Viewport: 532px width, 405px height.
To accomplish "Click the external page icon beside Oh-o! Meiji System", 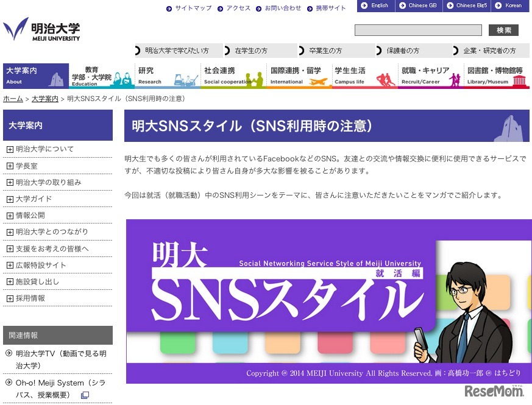I will tap(83, 395).
